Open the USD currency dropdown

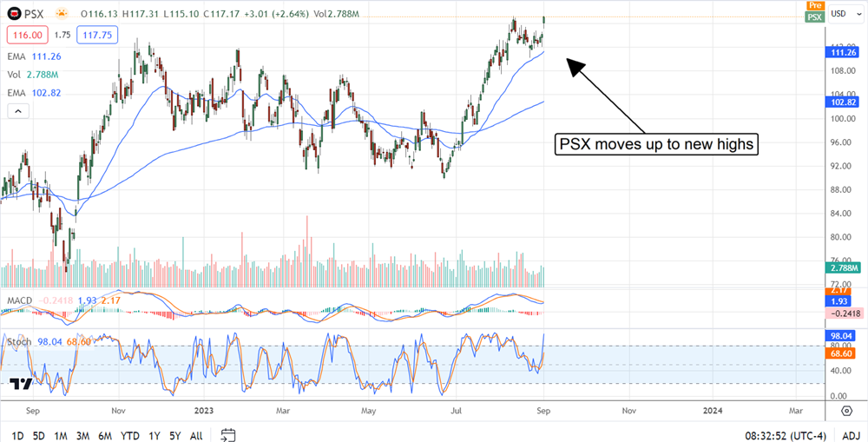tap(845, 13)
